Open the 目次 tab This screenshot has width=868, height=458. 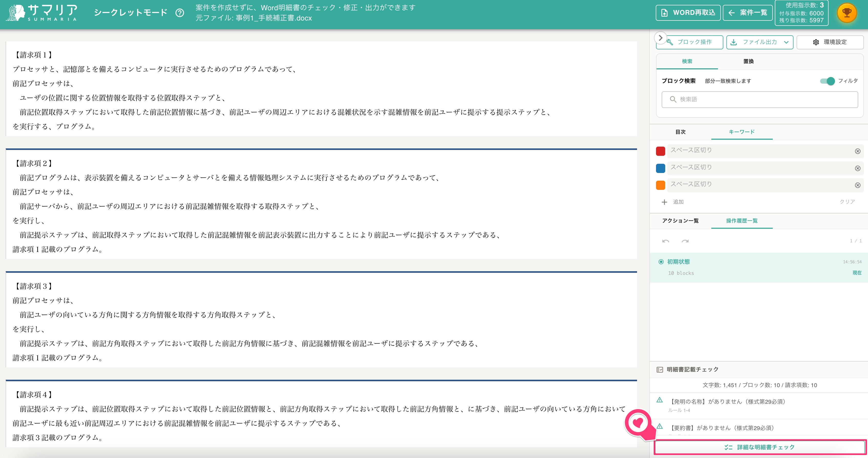[x=680, y=132]
